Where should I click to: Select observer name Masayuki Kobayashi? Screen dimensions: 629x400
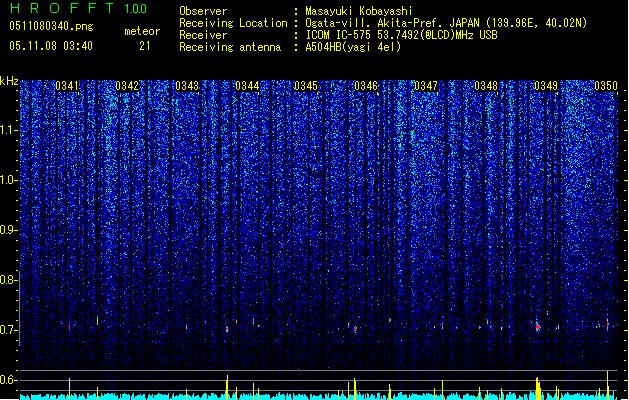coord(359,11)
